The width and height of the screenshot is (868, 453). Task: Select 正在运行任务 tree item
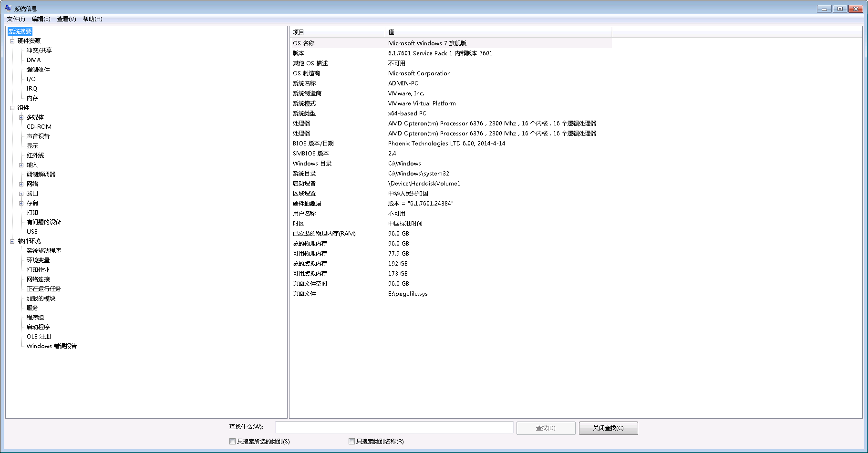pyautogui.click(x=44, y=289)
